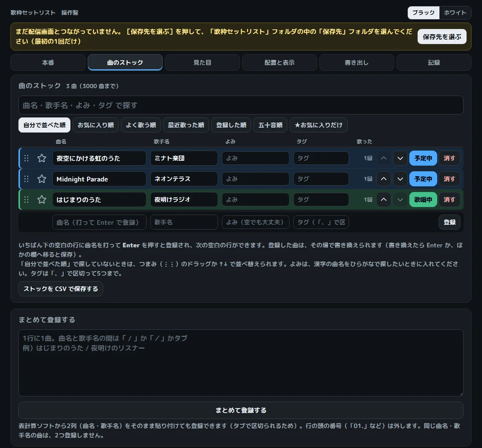Click ストックを CSV で保存する
Viewport: 482px width, 448px height.
point(61,289)
